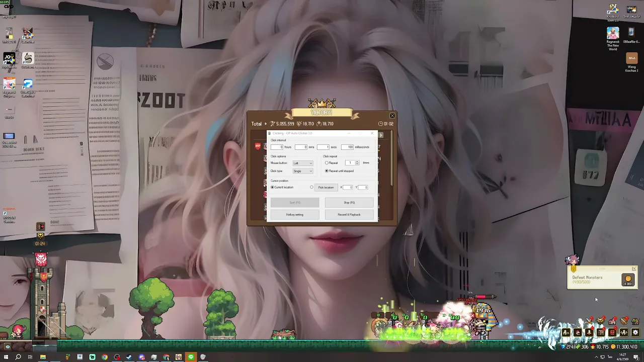Open the game settings gear icon

pos(635,332)
